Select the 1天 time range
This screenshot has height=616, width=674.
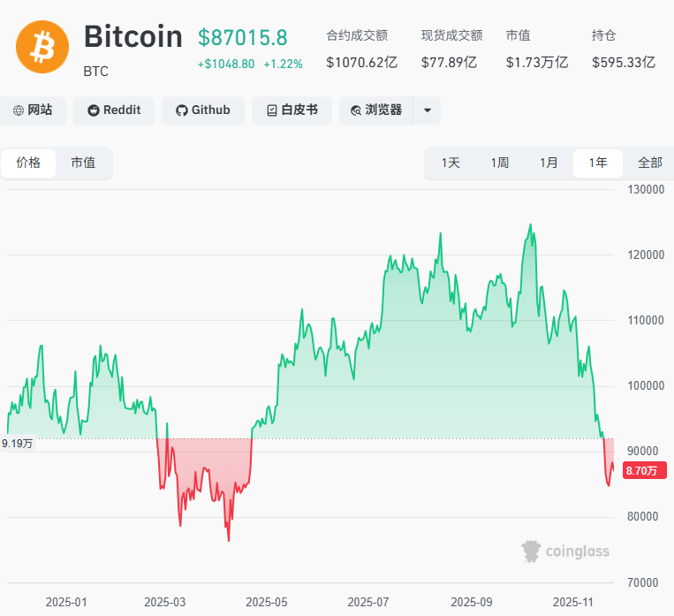coord(451,163)
